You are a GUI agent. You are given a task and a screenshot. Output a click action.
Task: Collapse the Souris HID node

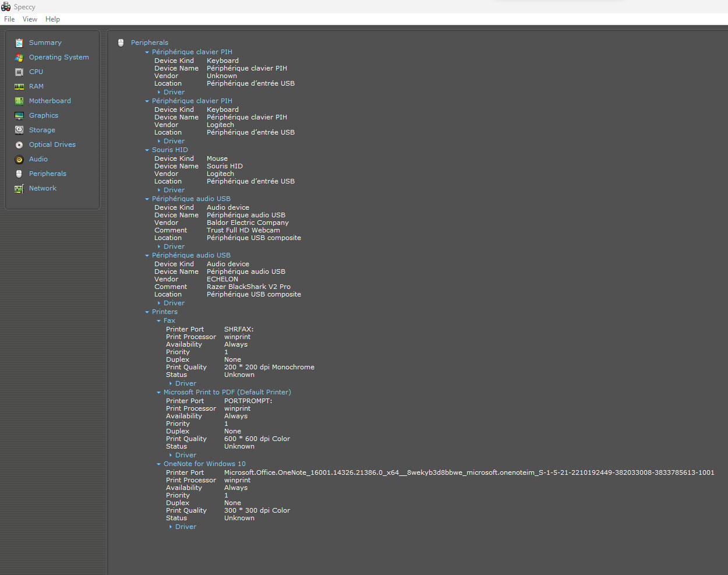coord(147,150)
